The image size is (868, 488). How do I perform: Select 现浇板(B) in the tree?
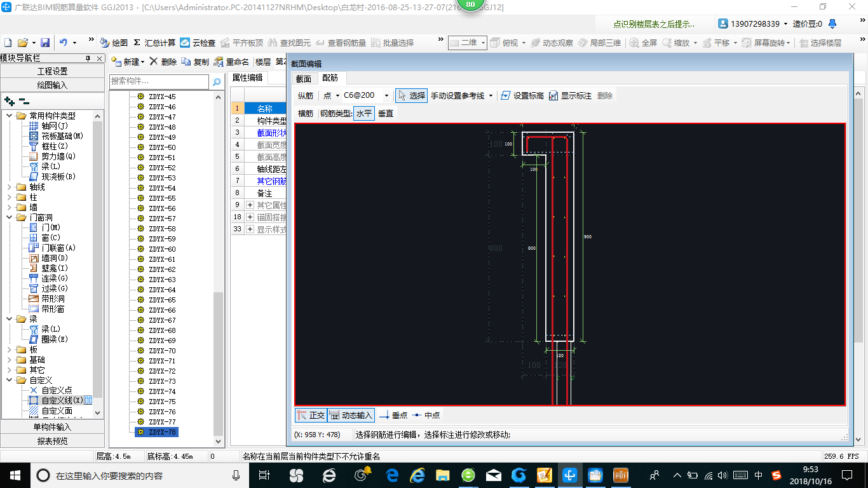point(58,177)
